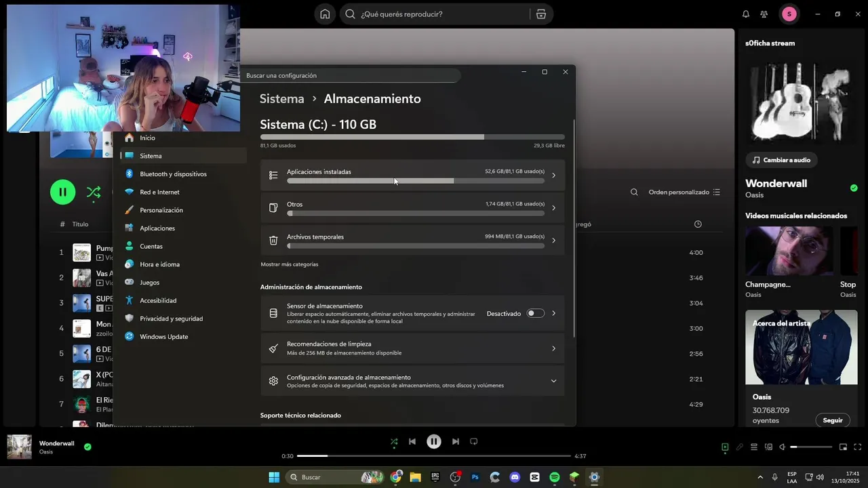Viewport: 868px width, 488px height.
Task: Open Spotify friends activity icon
Action: pos(764,14)
